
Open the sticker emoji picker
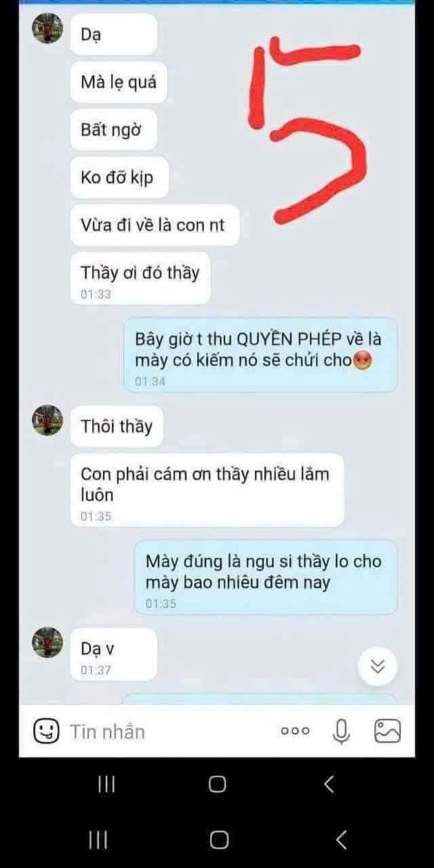click(46, 730)
